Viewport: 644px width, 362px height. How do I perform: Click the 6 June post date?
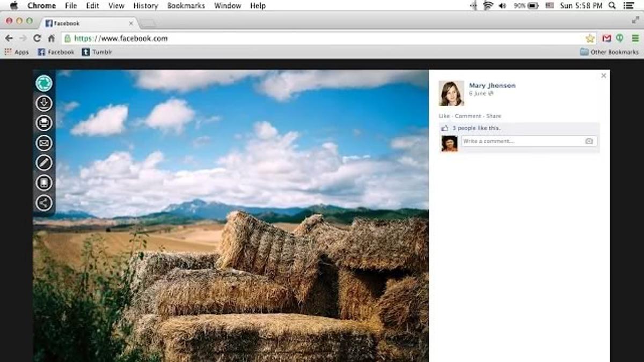pyautogui.click(x=478, y=93)
